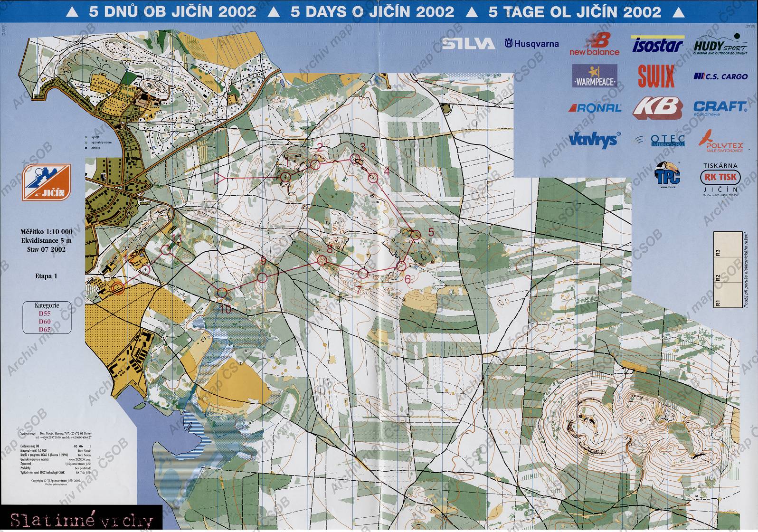Screen dimensions: 758x532
Task: Click the orange Jičín orienteering emblem
Action: pyautogui.click(x=46, y=182)
